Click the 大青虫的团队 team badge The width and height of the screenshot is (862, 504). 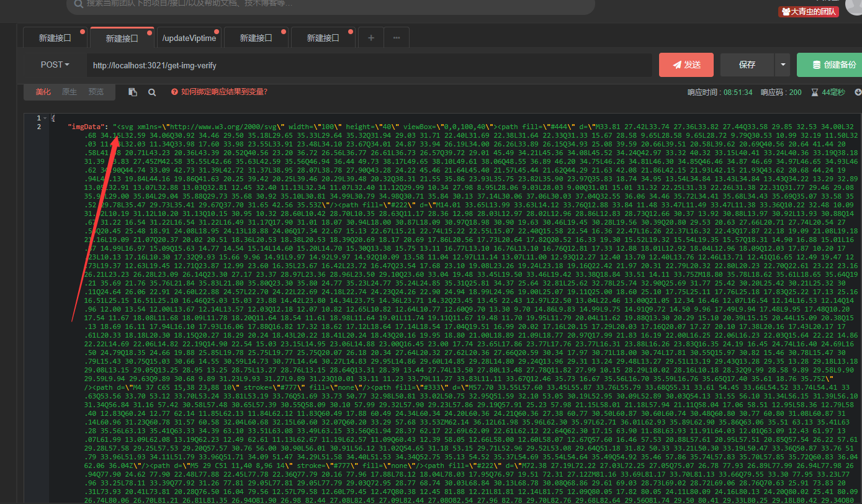coord(808,11)
